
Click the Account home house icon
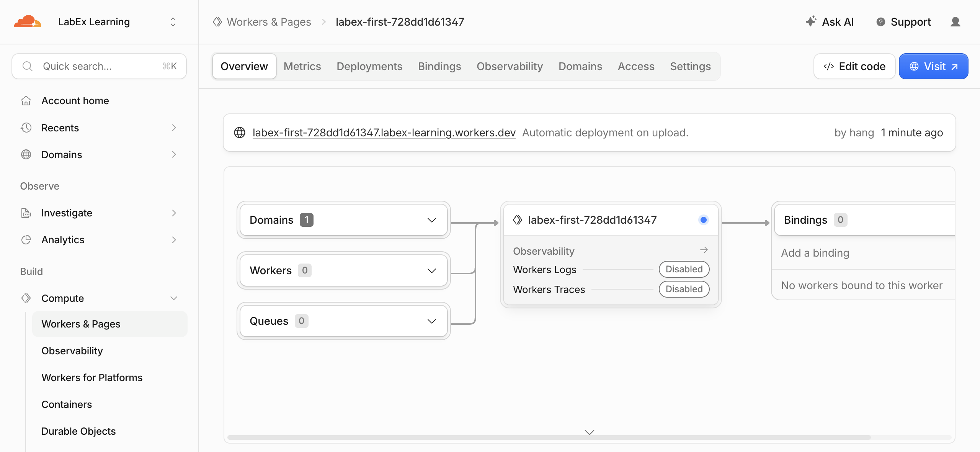point(26,101)
